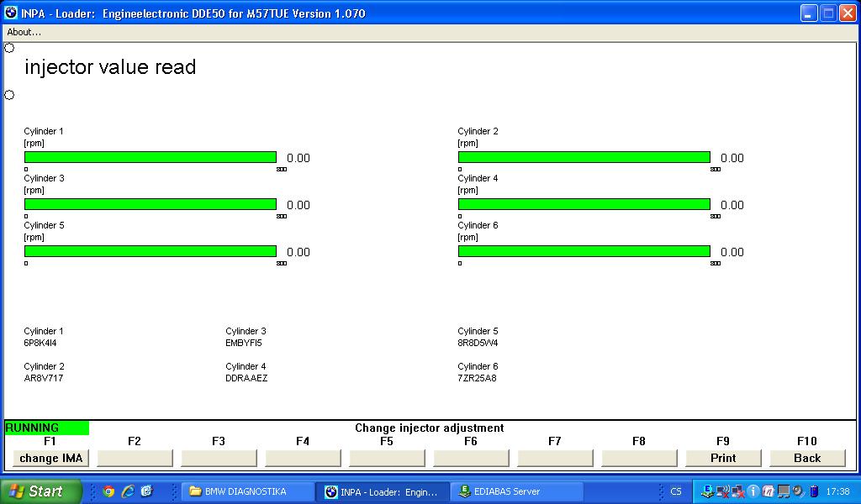
Task: Click the lower radio circle below heading
Action: click(9, 95)
